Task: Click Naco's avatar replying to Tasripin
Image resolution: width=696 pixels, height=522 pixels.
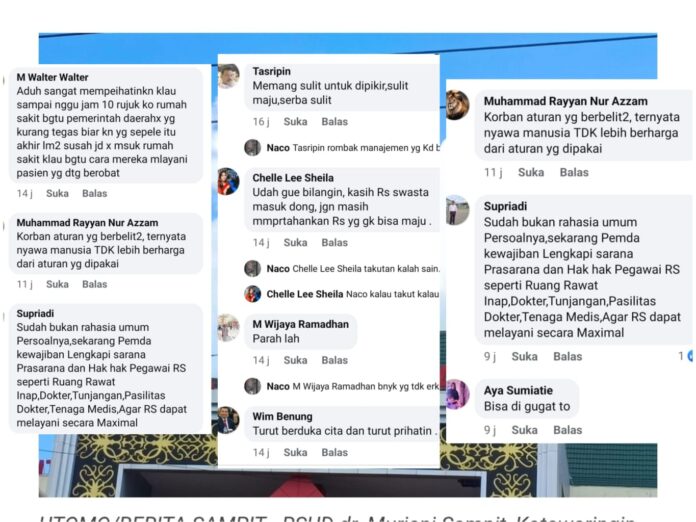Action: [x=253, y=148]
